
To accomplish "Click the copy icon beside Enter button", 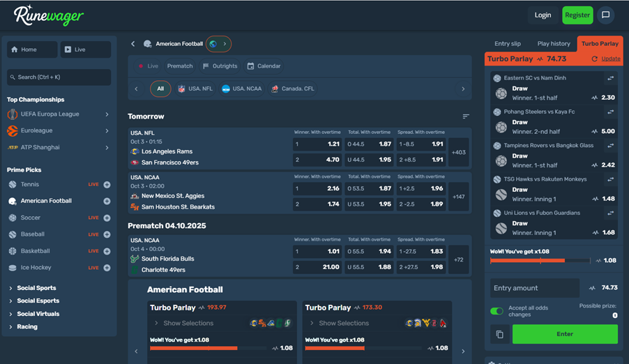I will pos(499,334).
